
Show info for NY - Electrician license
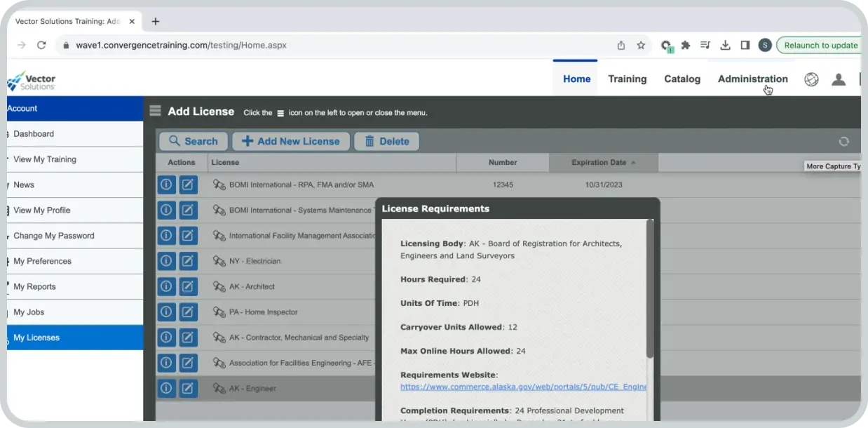tap(166, 261)
